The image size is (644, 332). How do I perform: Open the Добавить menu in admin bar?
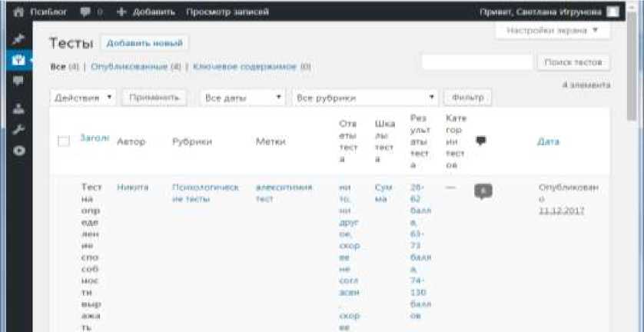[146, 12]
